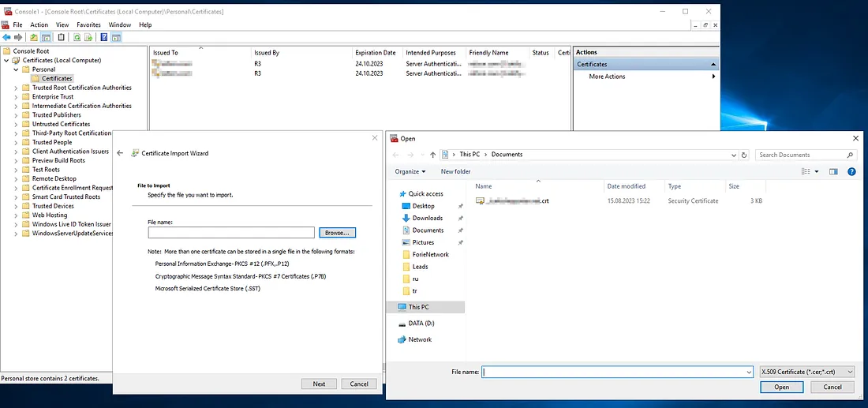The image size is (868, 408).
Task: Click the Up arrow in Open dialog navigation
Action: [x=432, y=155]
